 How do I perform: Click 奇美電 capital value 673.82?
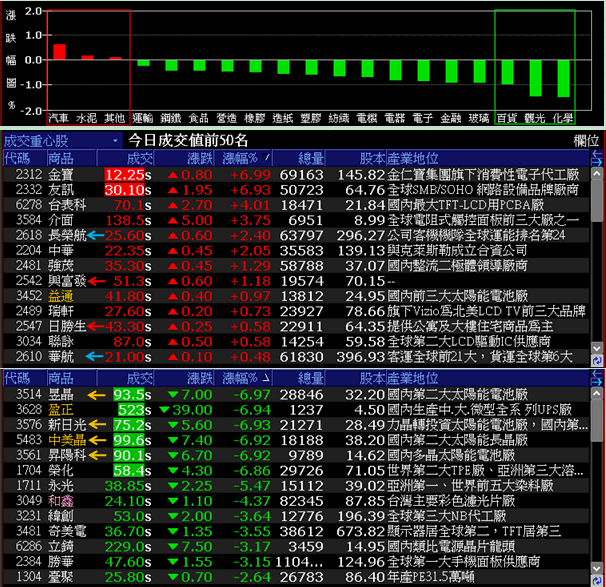click(360, 531)
